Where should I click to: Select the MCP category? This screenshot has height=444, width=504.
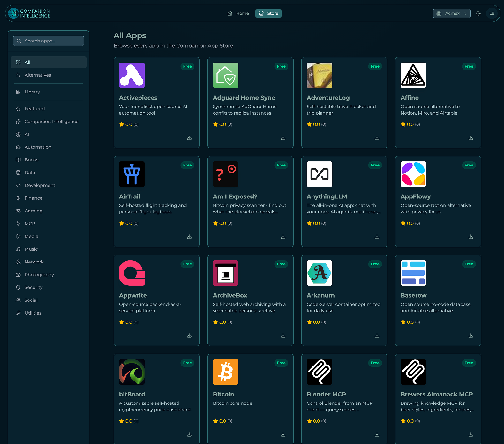click(x=49, y=224)
